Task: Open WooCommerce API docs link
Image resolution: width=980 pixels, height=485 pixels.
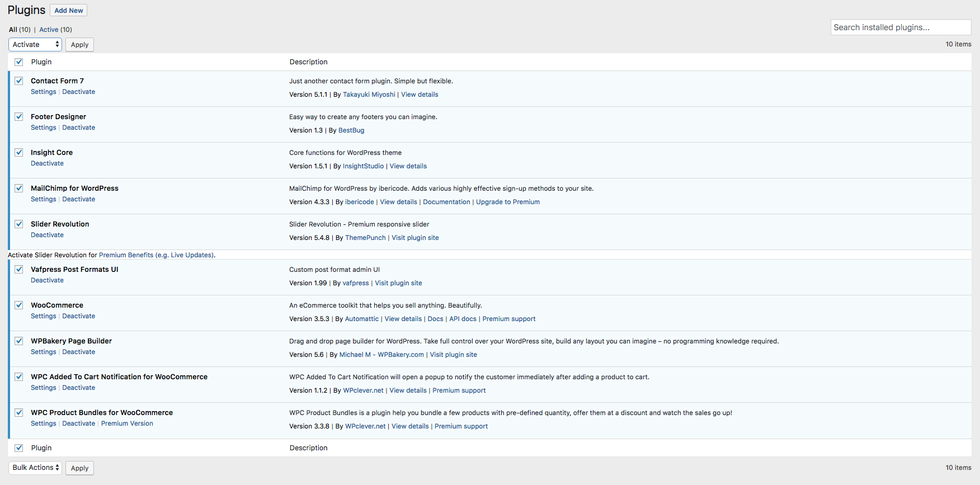Action: pyautogui.click(x=463, y=319)
